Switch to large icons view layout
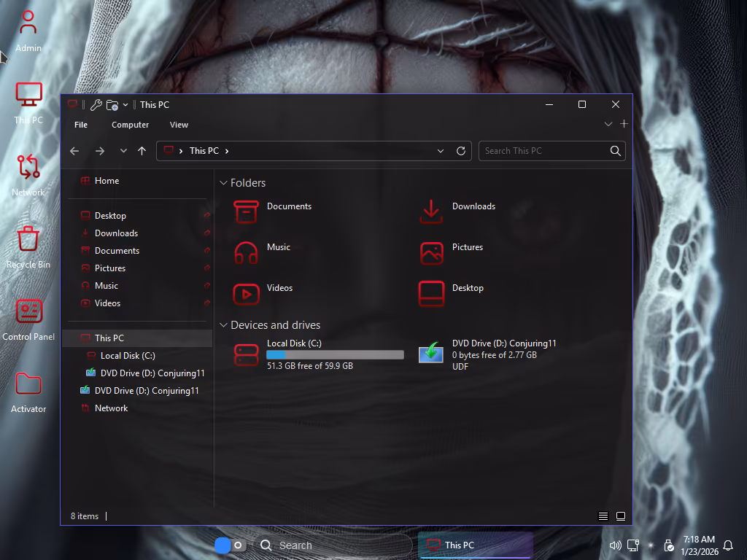Image resolution: width=747 pixels, height=560 pixels. pos(621,516)
